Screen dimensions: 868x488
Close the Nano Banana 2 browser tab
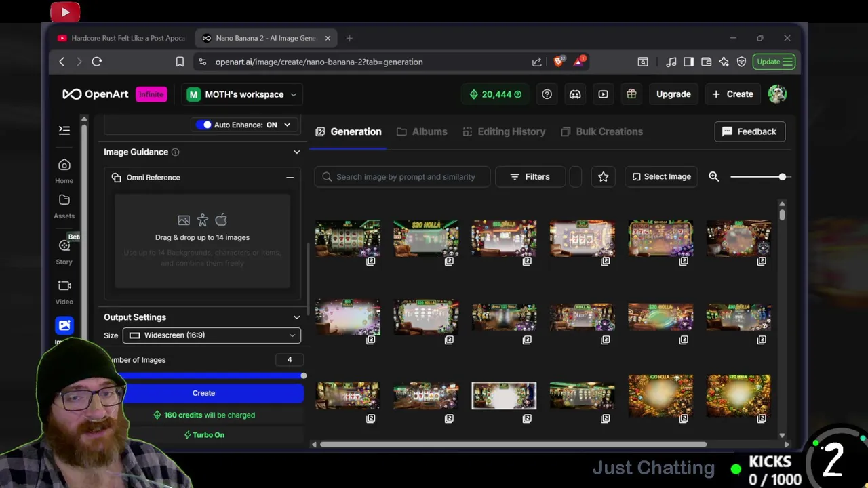click(328, 38)
